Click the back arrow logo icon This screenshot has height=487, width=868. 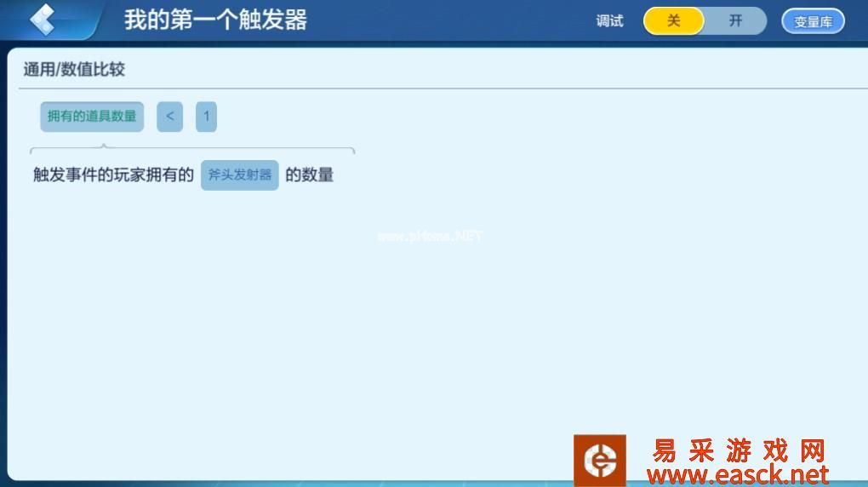point(42,20)
